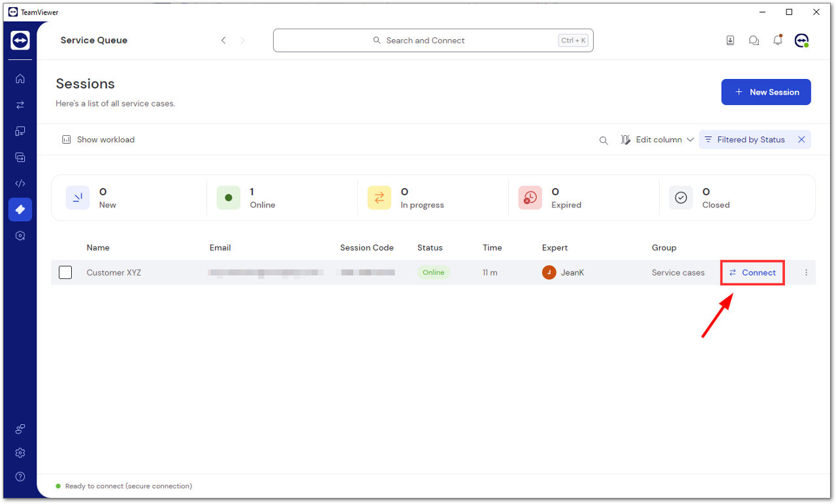This screenshot has height=504, width=836.
Task: Open the chat bubbles icon
Action: [754, 40]
